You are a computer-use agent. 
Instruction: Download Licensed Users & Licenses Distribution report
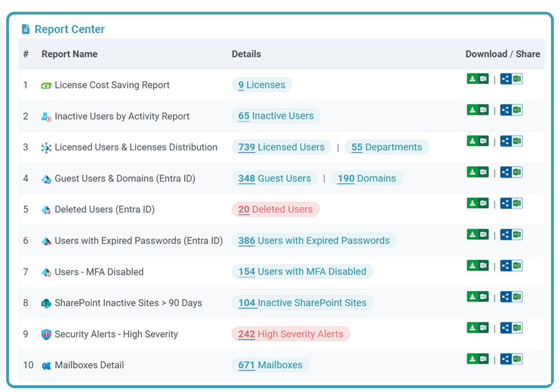tap(478, 141)
